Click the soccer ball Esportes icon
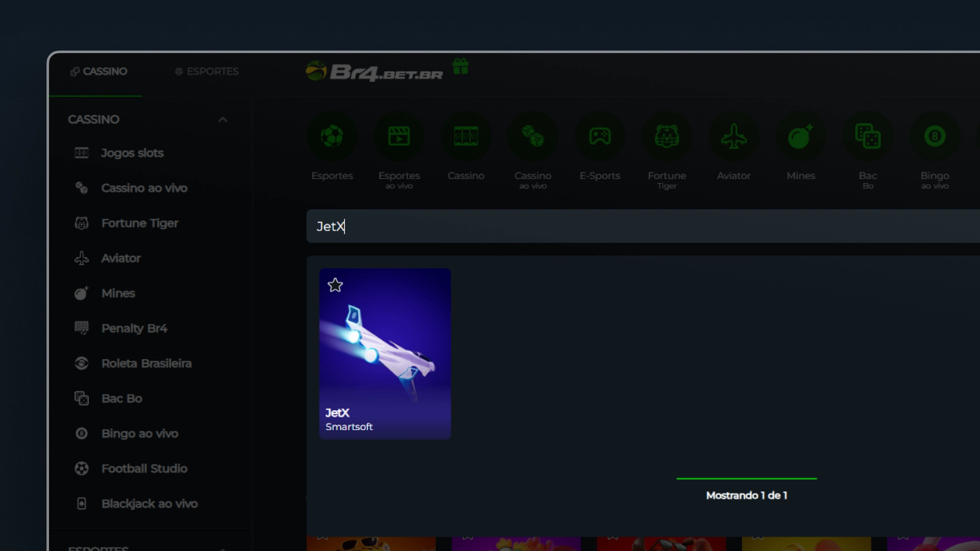 [332, 137]
